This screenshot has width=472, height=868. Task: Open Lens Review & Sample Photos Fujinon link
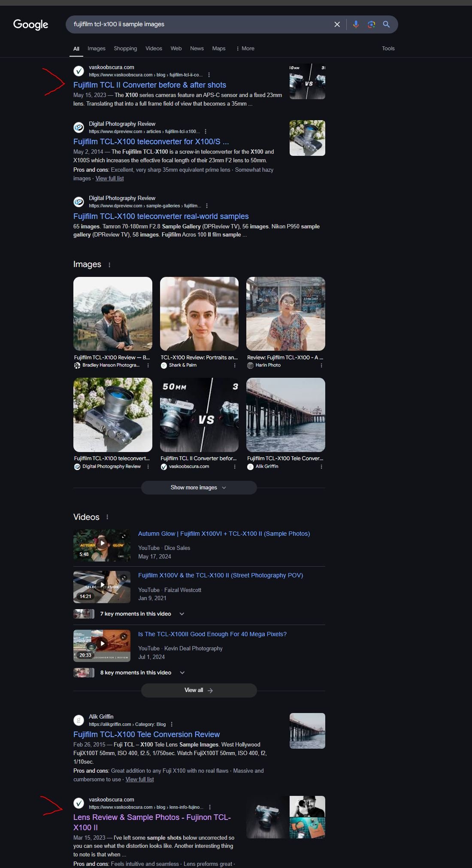(x=152, y=822)
